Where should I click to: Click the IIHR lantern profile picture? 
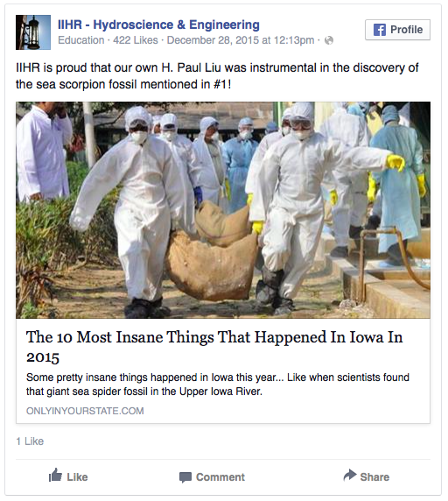[33, 32]
